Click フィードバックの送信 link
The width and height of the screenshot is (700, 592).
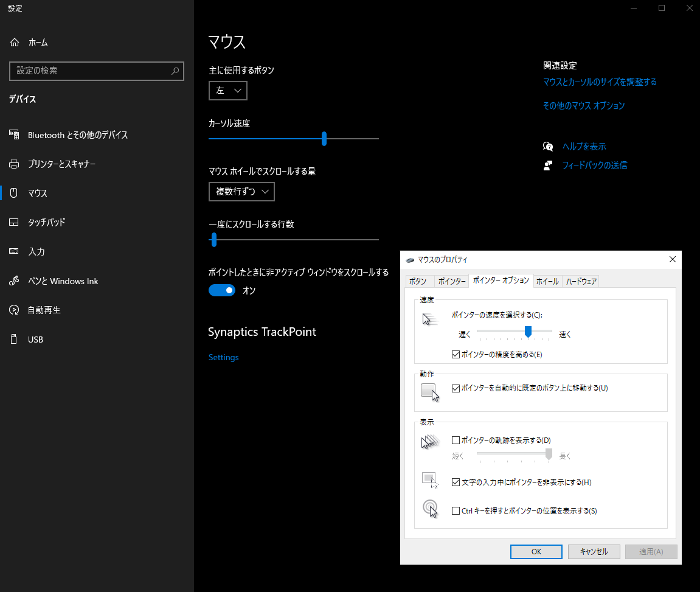[595, 165]
